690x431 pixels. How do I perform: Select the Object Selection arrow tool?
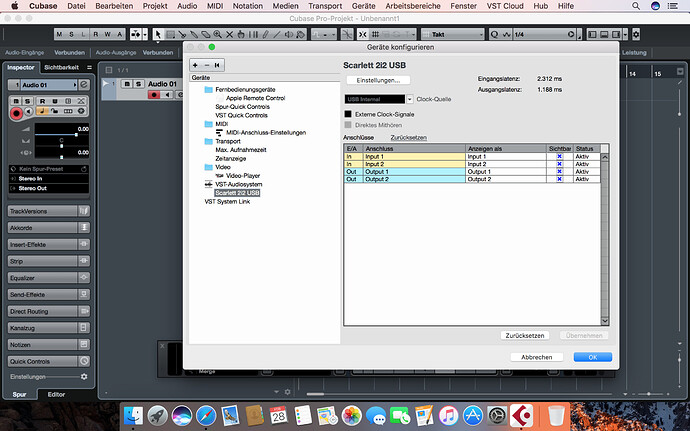click(x=158, y=34)
